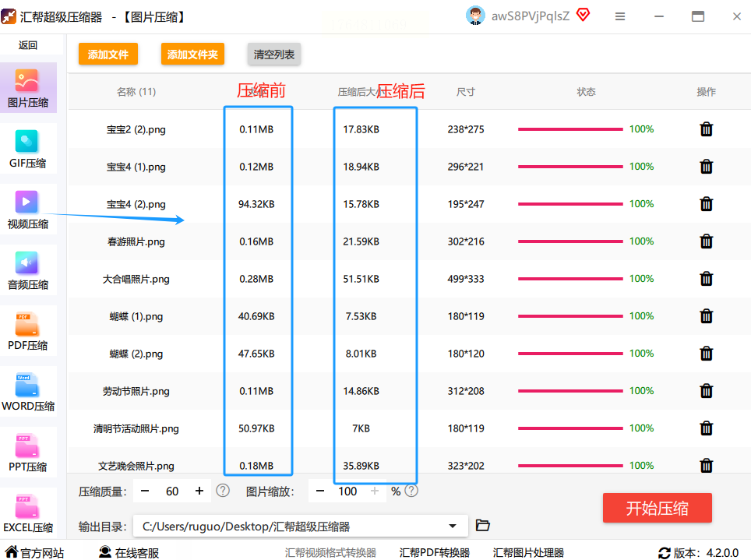Increase 压缩质量 with the plus button
This screenshot has width=751, height=560.
click(199, 491)
